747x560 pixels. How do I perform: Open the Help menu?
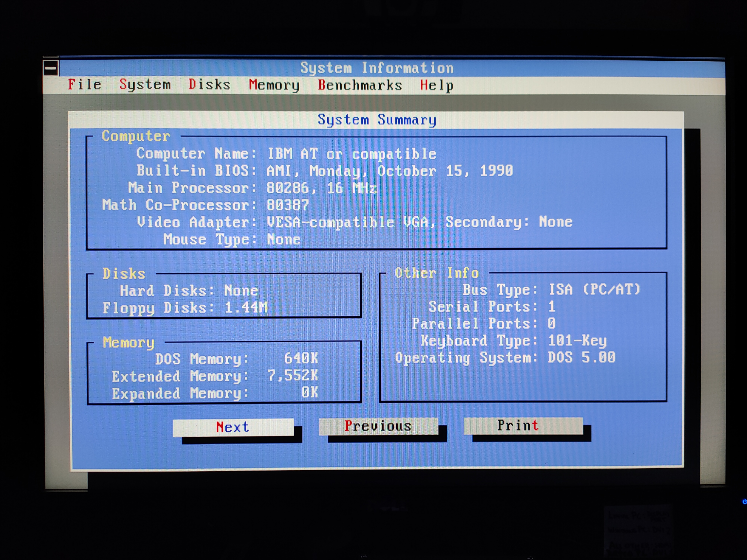(436, 85)
